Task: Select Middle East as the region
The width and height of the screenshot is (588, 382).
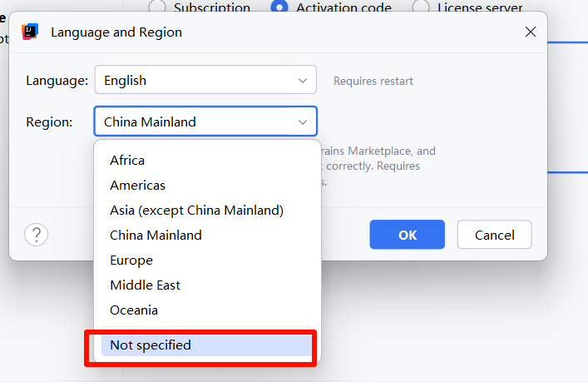Action: [145, 285]
